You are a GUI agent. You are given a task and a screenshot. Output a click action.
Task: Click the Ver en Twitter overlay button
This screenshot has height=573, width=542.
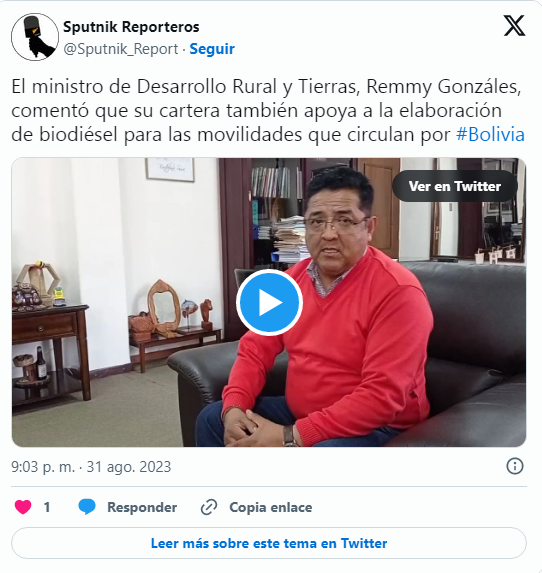point(455,186)
